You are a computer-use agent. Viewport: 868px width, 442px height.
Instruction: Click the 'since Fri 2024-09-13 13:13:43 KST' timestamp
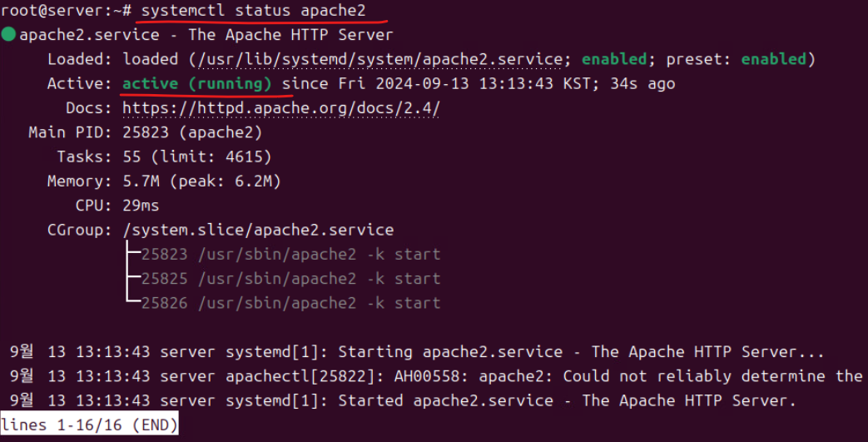436,83
